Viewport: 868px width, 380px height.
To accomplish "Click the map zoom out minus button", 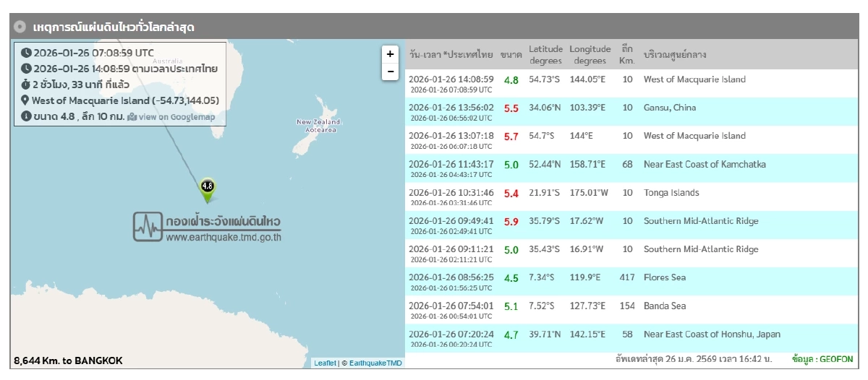I will (x=390, y=71).
